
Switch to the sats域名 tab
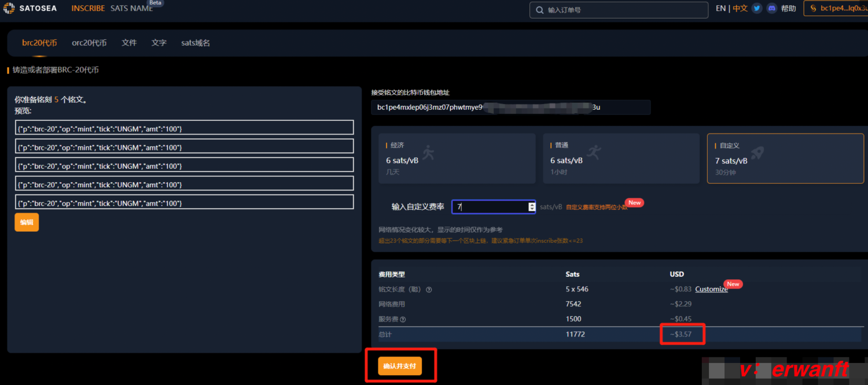coord(196,43)
